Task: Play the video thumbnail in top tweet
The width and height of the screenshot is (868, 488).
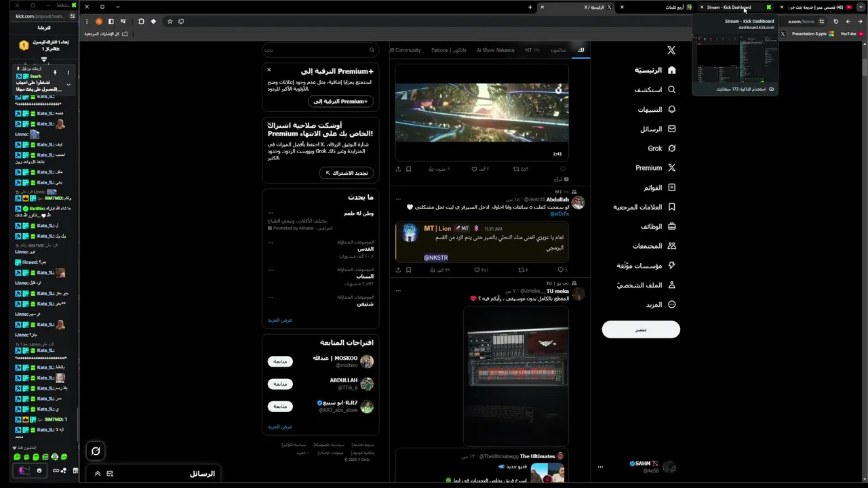Action: pyautogui.click(x=482, y=113)
